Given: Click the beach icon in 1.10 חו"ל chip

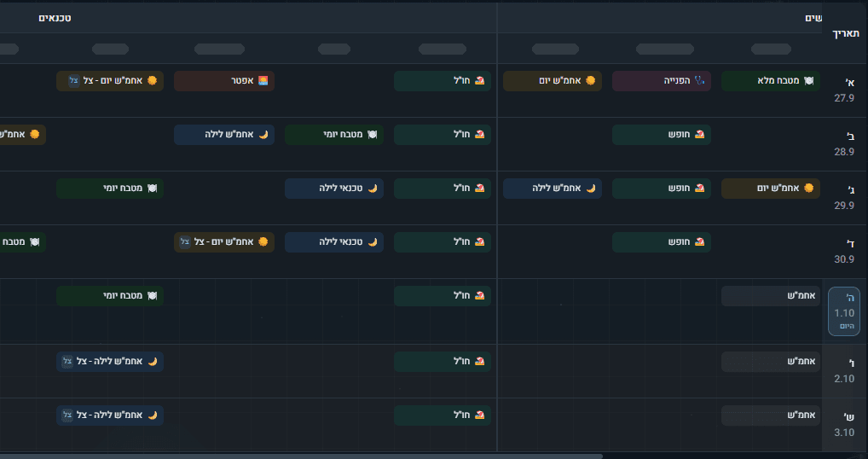Looking at the screenshot, I should [x=480, y=296].
